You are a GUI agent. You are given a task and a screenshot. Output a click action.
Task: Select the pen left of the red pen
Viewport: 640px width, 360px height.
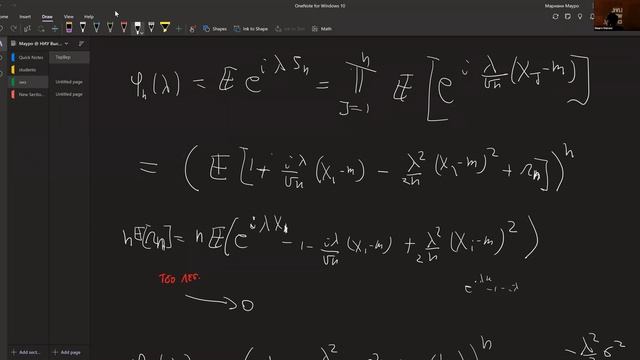coord(110,27)
